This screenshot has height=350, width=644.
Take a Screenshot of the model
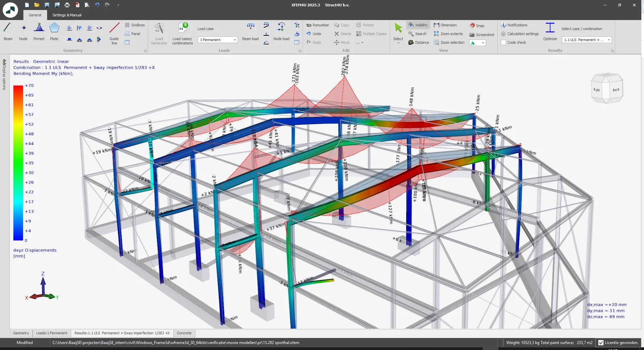coord(482,35)
